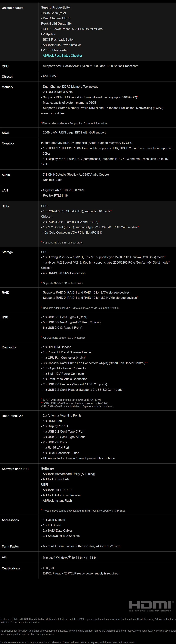Click the ASRock Instant Flash entry
Image resolution: width=176 pixels, height=644 pixels.
point(56,500)
